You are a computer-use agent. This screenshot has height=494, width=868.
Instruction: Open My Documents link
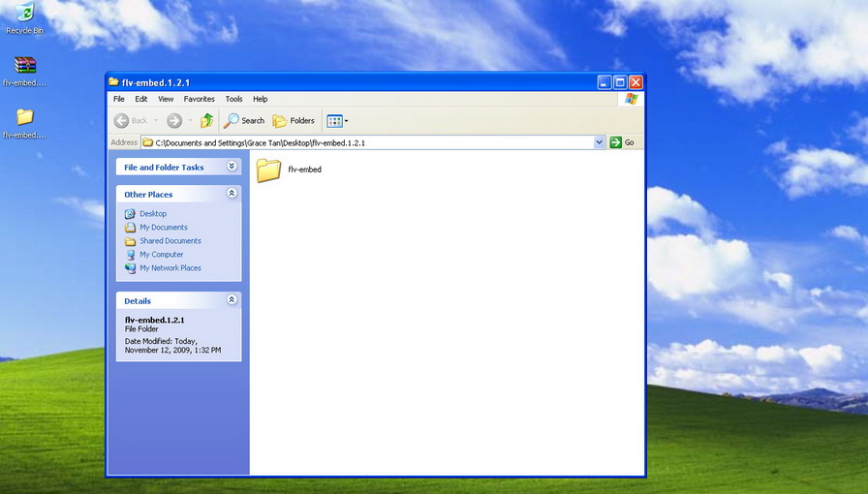(x=164, y=228)
